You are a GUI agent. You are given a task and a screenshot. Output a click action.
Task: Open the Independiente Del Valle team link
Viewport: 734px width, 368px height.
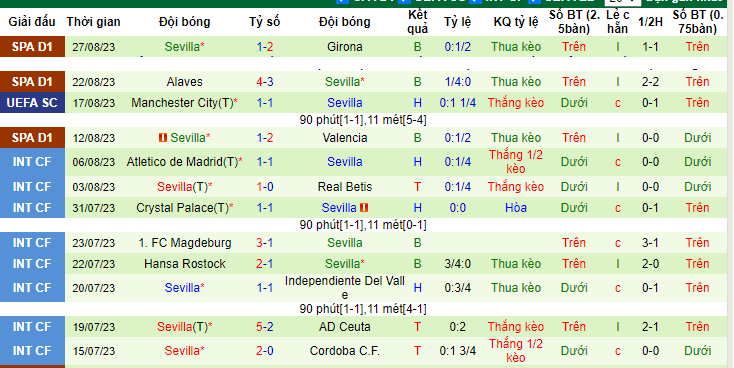[x=345, y=287]
